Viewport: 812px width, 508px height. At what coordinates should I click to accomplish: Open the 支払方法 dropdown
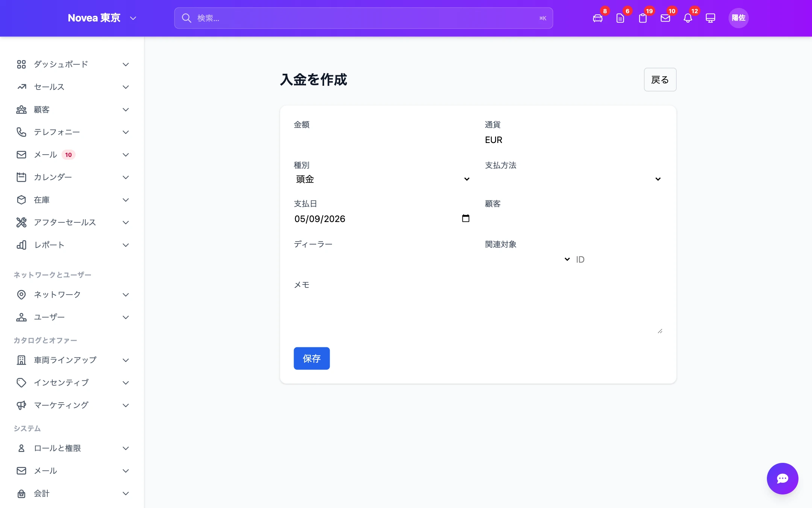coord(574,179)
